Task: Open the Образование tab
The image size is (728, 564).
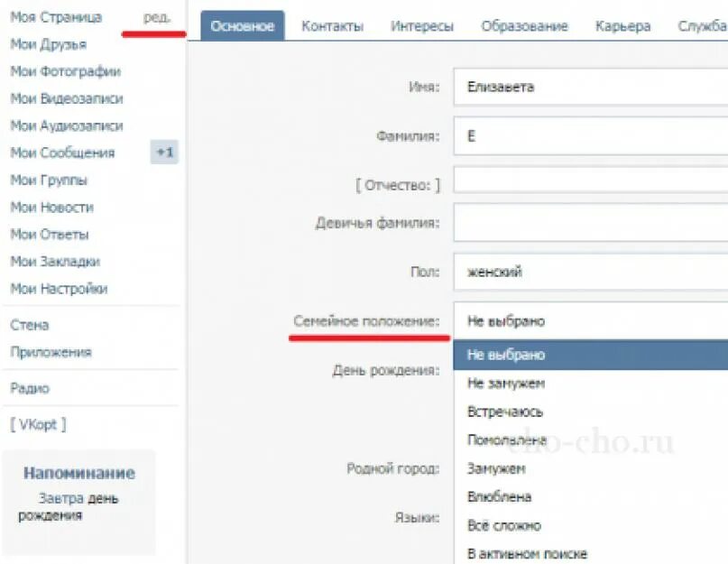Action: (x=524, y=26)
